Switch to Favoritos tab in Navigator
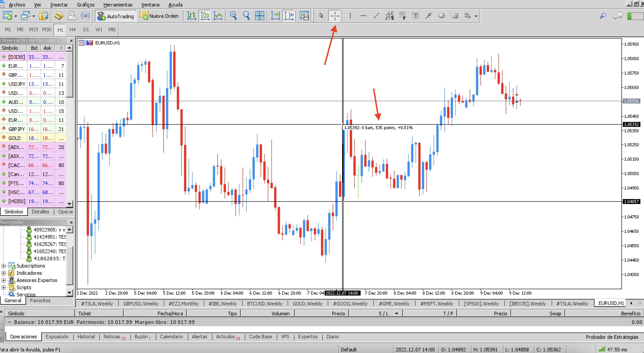This screenshot has height=353, width=644. [x=40, y=300]
